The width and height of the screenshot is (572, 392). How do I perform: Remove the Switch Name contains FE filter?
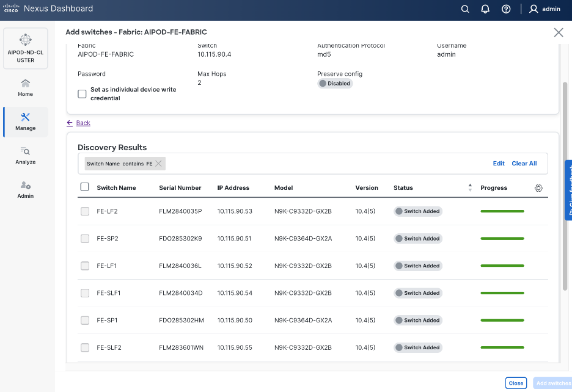coord(158,164)
